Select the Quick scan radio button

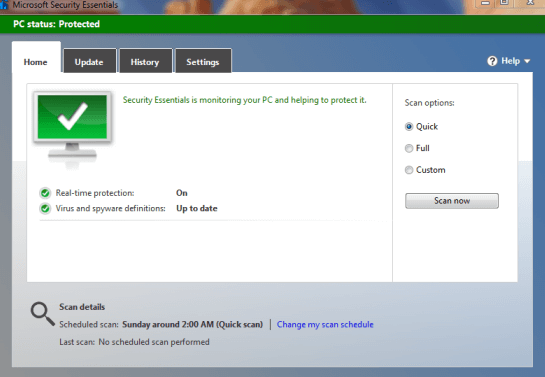pyautogui.click(x=409, y=127)
